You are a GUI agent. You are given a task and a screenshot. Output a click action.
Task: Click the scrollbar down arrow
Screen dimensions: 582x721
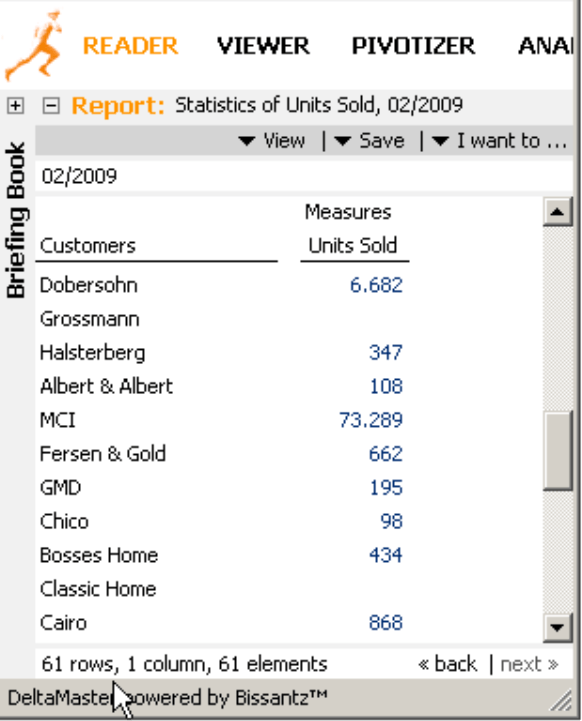pyautogui.click(x=557, y=627)
